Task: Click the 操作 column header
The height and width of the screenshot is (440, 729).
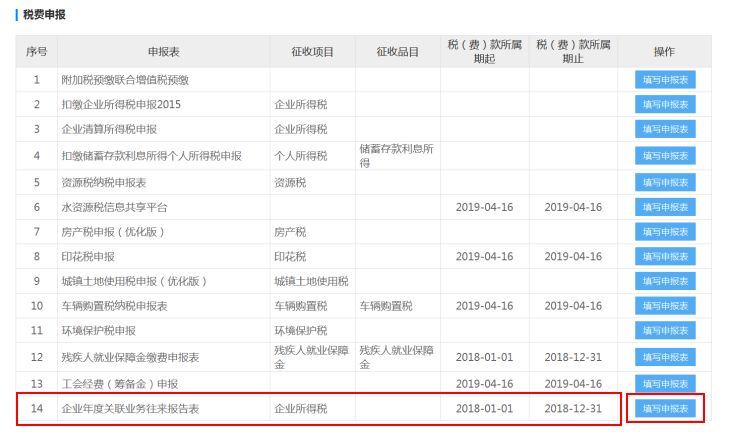Action: (x=664, y=52)
